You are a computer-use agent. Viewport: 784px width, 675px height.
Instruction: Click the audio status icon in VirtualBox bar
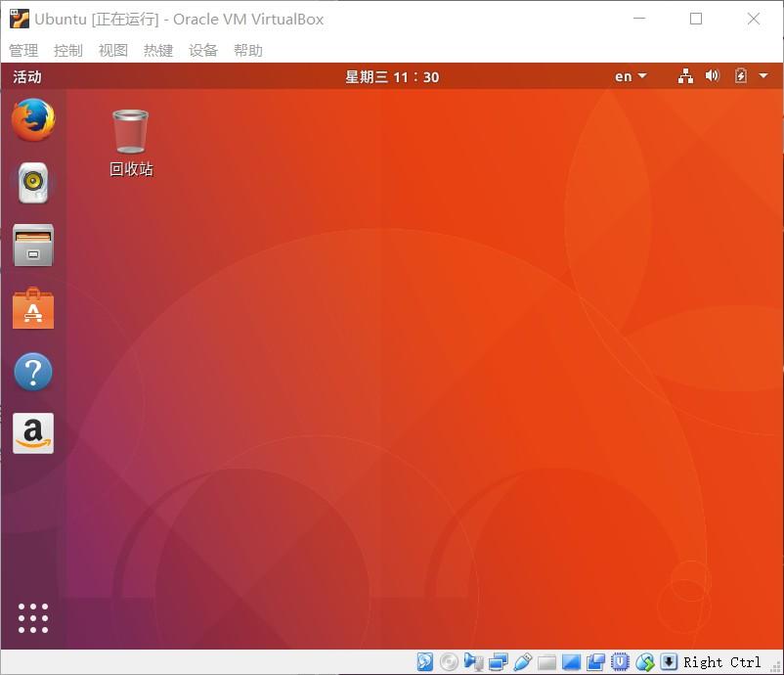(x=473, y=662)
